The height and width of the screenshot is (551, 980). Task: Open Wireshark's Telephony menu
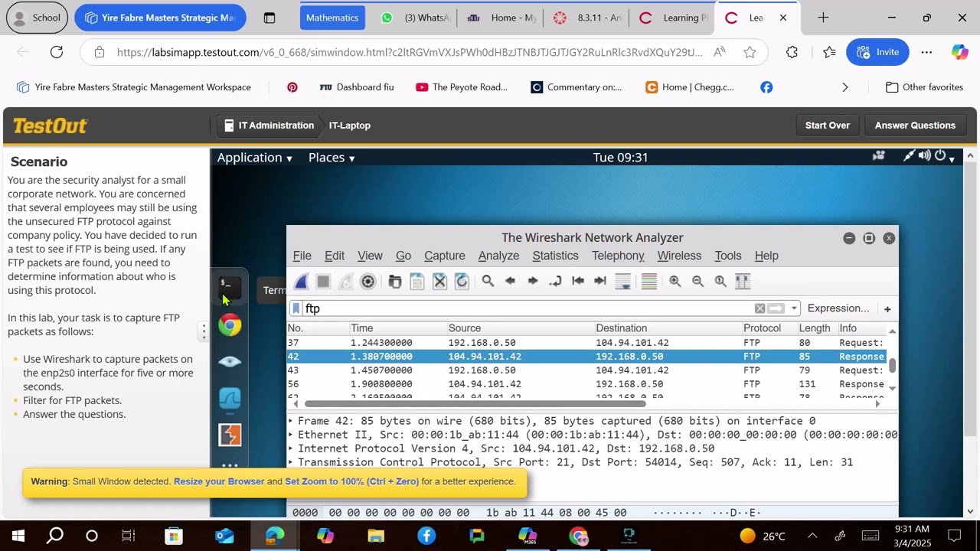click(x=618, y=256)
